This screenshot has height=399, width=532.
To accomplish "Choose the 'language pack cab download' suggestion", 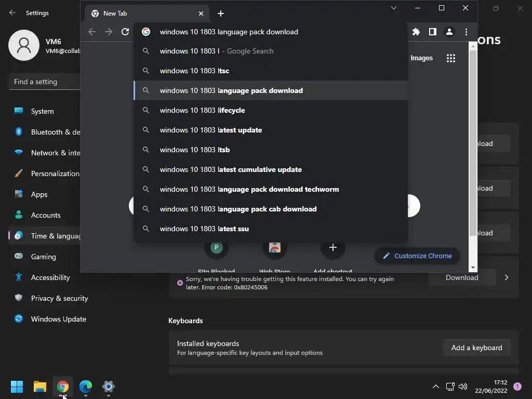I will pos(271,209).
